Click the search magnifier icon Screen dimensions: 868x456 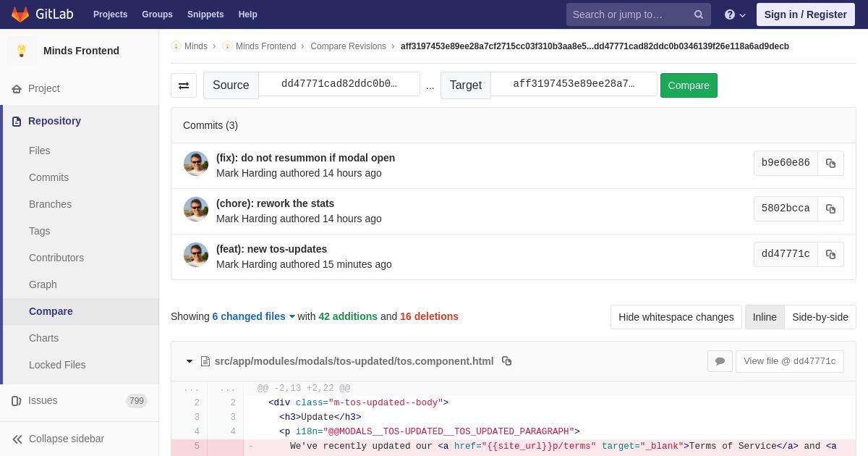(x=699, y=14)
